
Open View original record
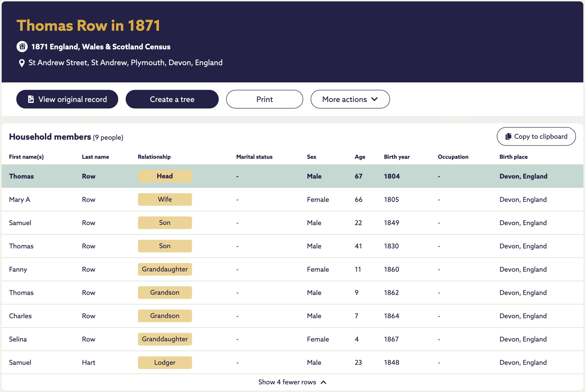point(67,99)
